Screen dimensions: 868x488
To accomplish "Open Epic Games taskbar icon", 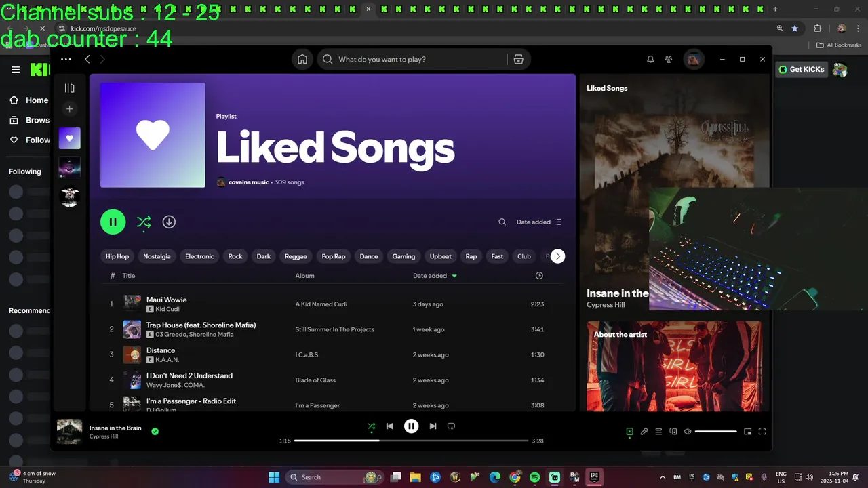I will [594, 477].
